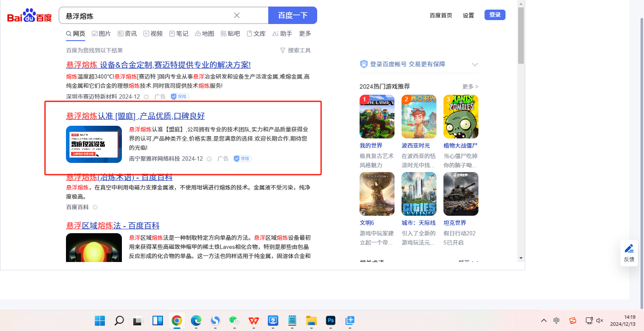Open the 反馈 feedback pencil icon
Image resolution: width=644 pixels, height=331 pixels.
pyautogui.click(x=629, y=253)
